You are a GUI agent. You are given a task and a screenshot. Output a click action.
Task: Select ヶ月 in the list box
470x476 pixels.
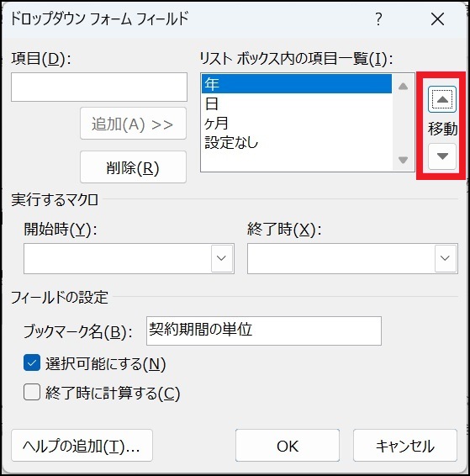tap(297, 124)
